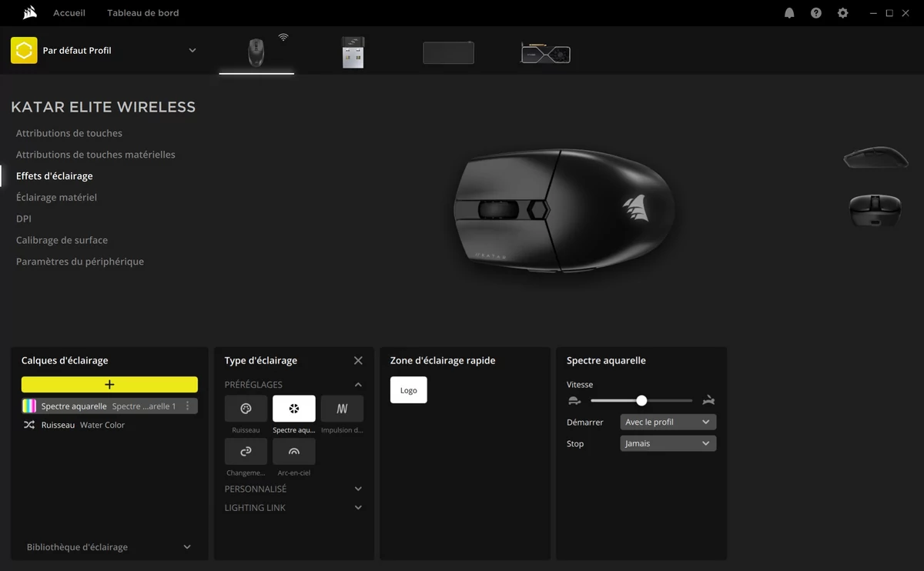Select the Ruisseau Water Color layer

(109, 425)
